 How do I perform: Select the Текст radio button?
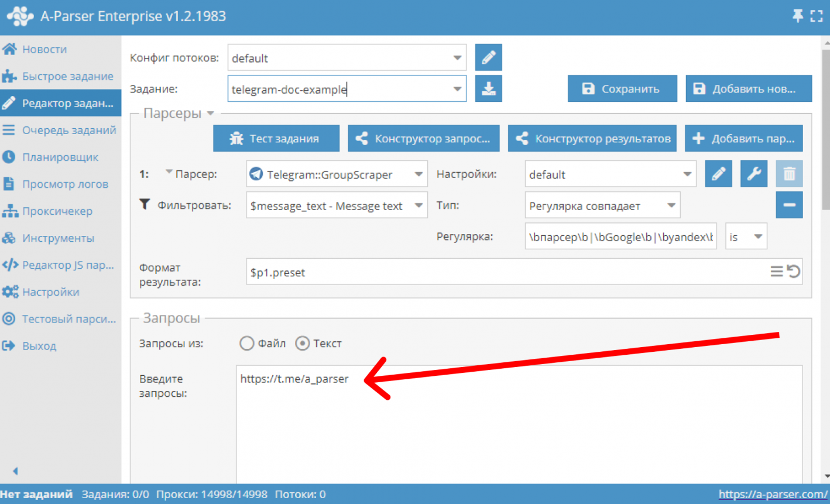point(302,343)
